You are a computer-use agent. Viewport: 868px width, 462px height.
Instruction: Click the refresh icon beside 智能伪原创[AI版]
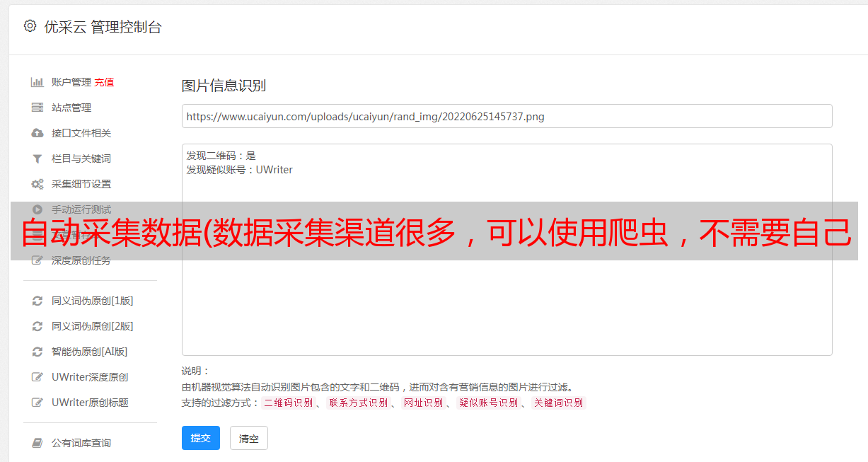(x=37, y=352)
